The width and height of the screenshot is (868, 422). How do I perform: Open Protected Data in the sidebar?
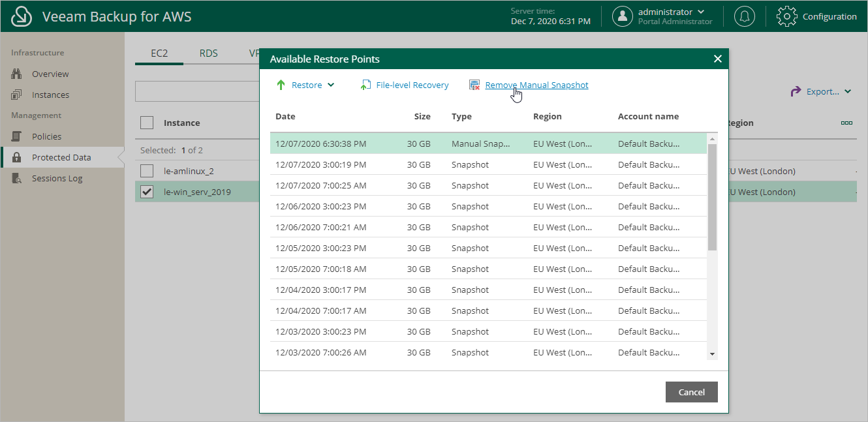pos(61,157)
